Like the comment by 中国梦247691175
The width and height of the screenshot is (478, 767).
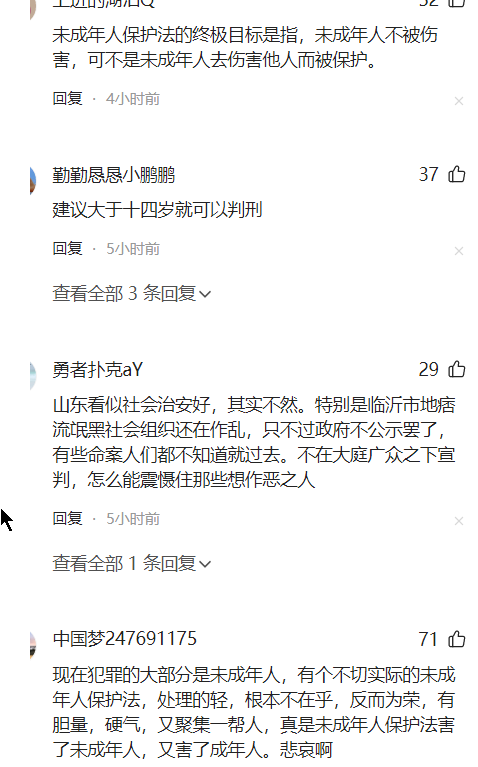(x=456, y=639)
